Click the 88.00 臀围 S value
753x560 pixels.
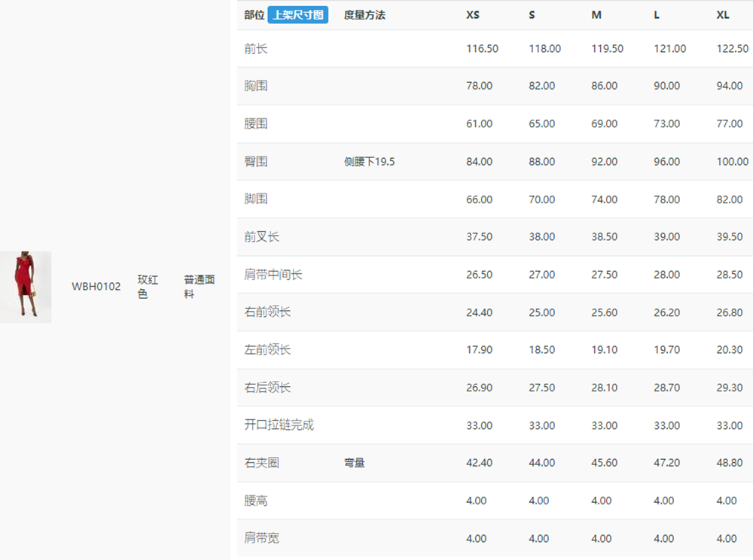click(x=541, y=162)
